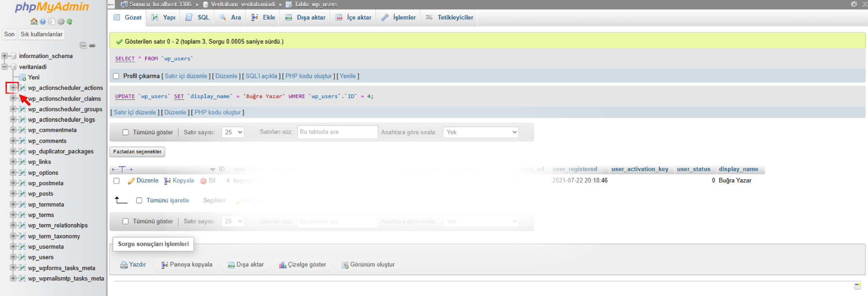Open lower Satır sayısı 25 dropdown
The height and width of the screenshot is (296, 868).
(x=233, y=221)
